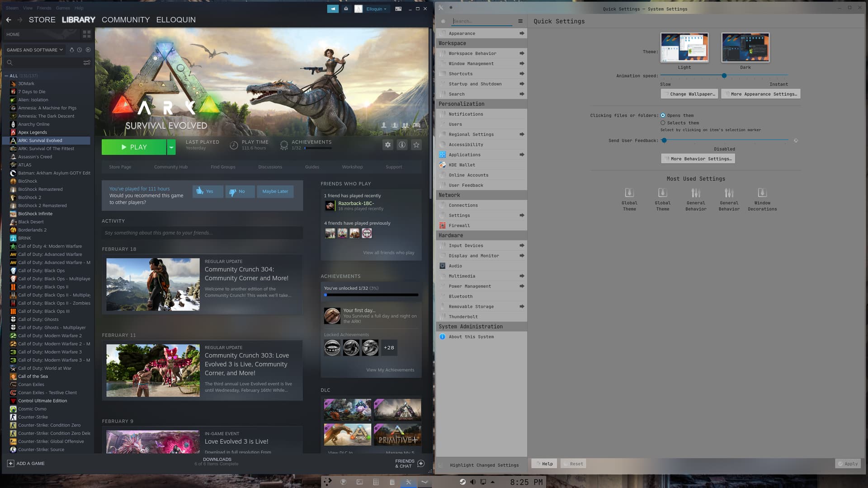Add ARK to favorites star
This screenshot has height=488, width=868.
(416, 145)
